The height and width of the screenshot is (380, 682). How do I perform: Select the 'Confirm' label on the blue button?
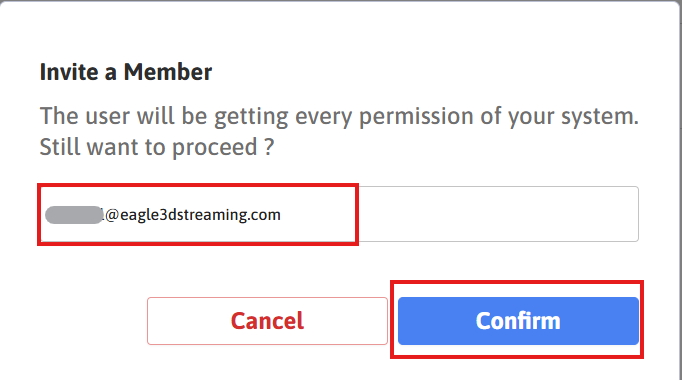(518, 321)
